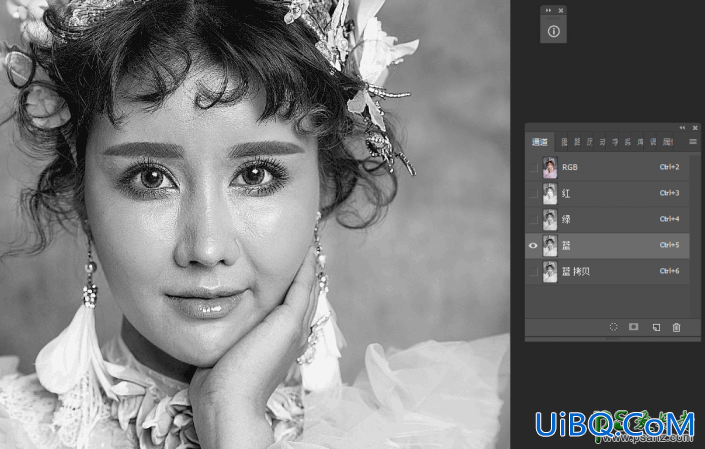Load channel as selection icon
This screenshot has width=705, height=449.
coord(613,327)
